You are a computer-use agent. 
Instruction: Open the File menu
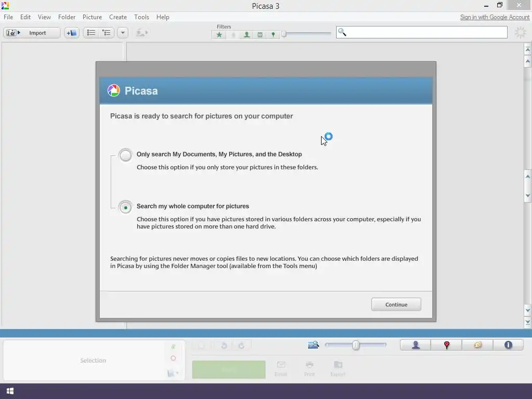pos(8,17)
